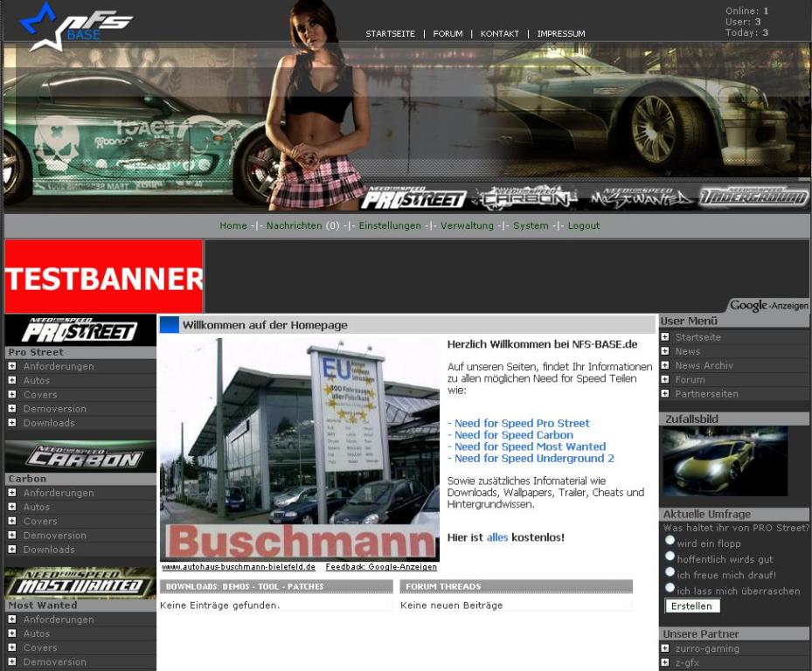
Task: Click the 'Keine neuen Beiträge' text
Action: (452, 605)
